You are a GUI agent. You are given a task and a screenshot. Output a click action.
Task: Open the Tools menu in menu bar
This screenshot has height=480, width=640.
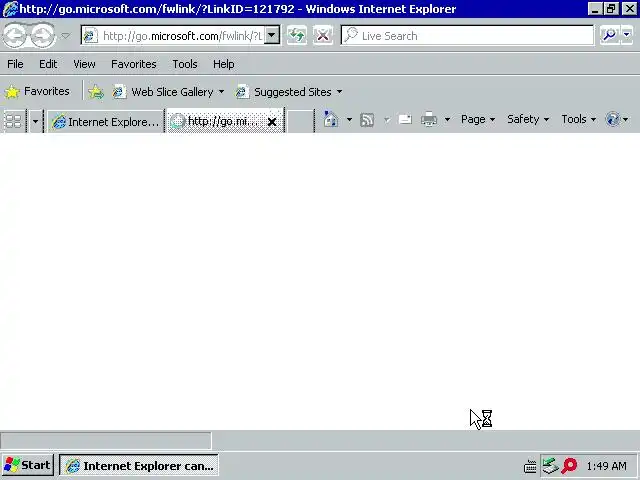pos(184,64)
